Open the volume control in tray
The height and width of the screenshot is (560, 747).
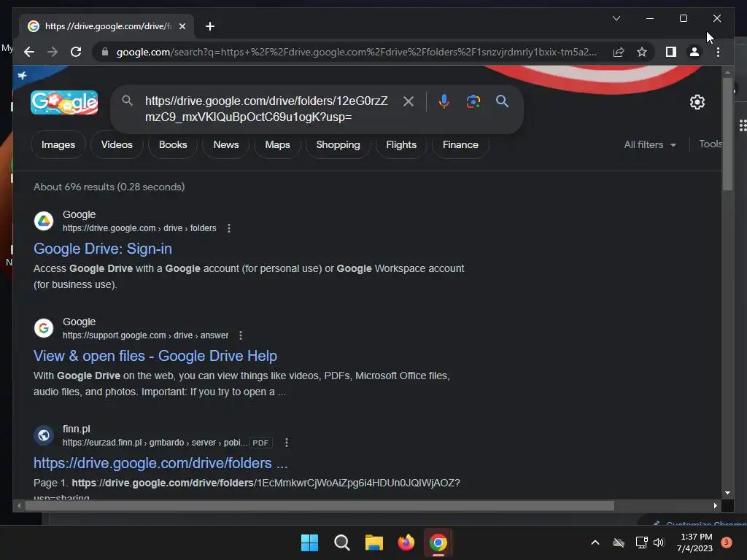(659, 542)
